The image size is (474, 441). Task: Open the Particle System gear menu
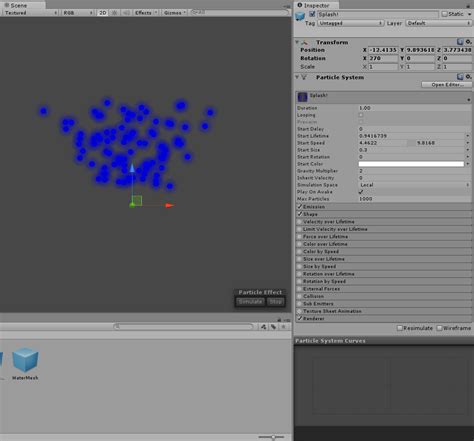(x=468, y=77)
